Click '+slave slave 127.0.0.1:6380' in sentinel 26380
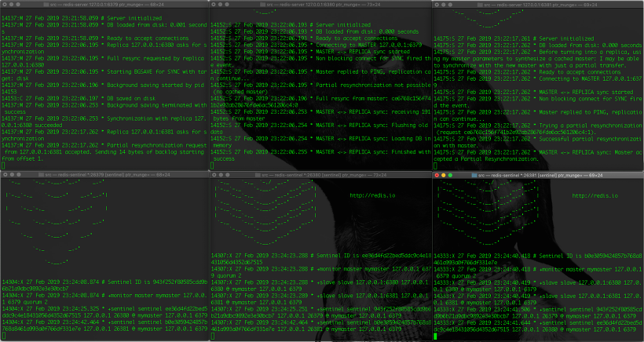This screenshot has height=342, width=644. point(320,286)
